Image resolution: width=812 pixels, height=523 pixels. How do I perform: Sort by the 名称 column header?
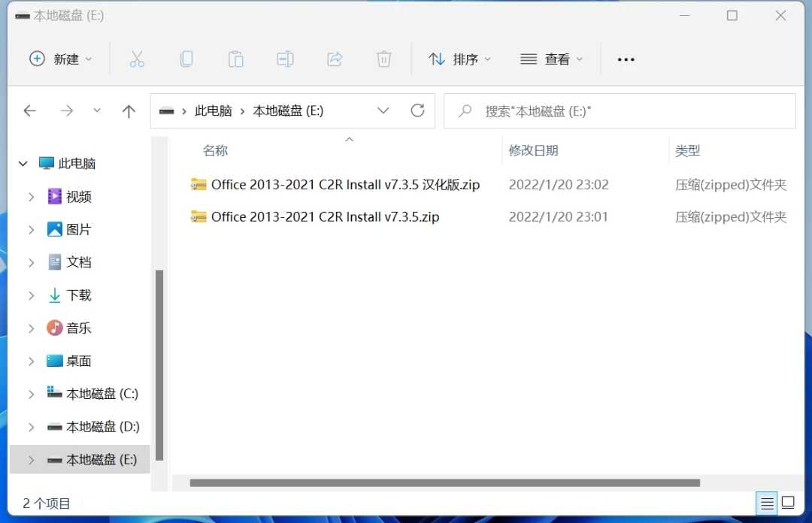pyautogui.click(x=216, y=151)
